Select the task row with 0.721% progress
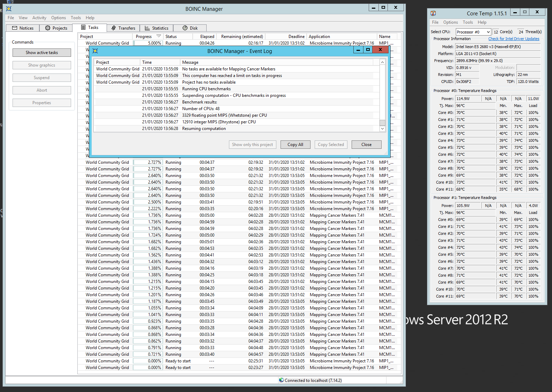 [x=237, y=354]
